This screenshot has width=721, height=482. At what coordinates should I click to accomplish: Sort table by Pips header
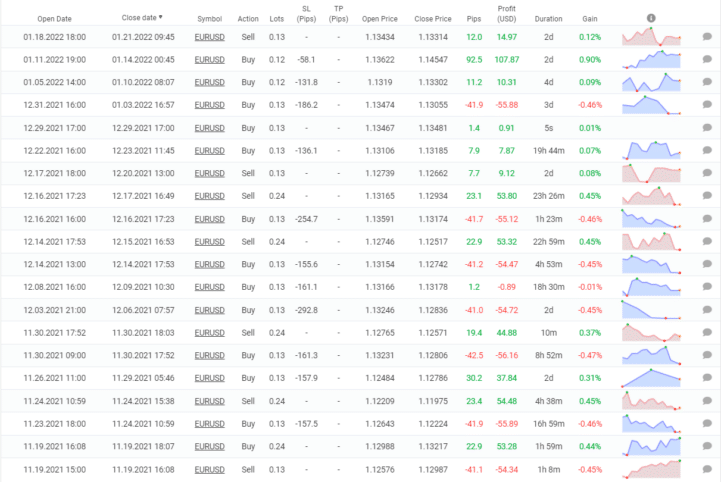[474, 19]
